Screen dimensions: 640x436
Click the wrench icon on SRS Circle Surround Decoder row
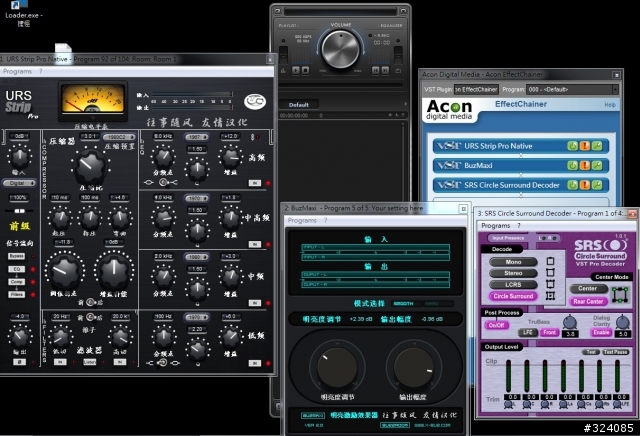(597, 185)
